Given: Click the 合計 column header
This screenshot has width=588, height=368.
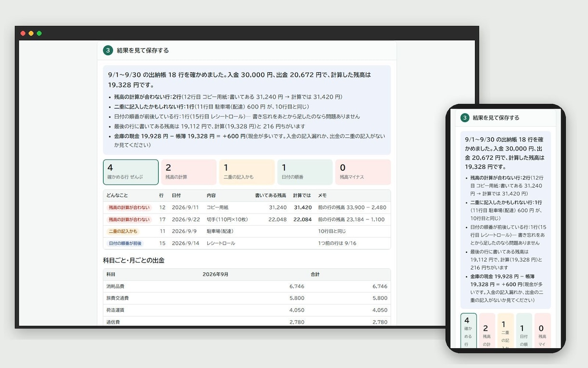Looking at the screenshot, I should tap(315, 274).
